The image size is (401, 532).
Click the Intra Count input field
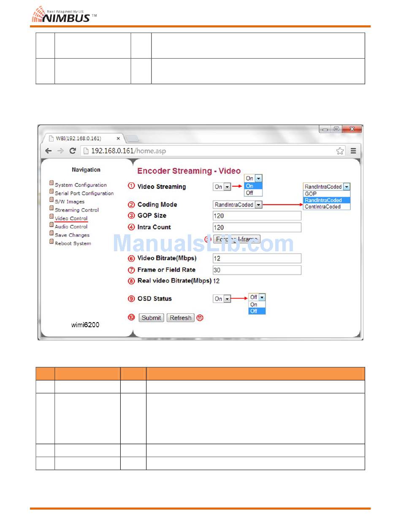[x=257, y=228]
